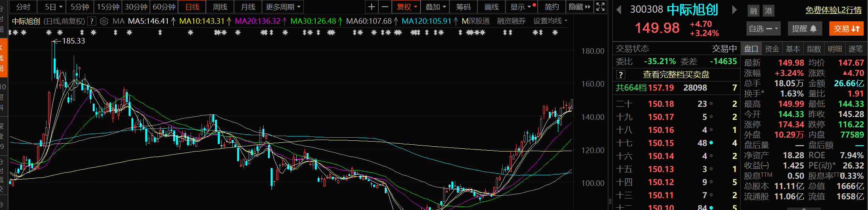Click the question mark beside 查看完整档买卖盘

pos(621,75)
